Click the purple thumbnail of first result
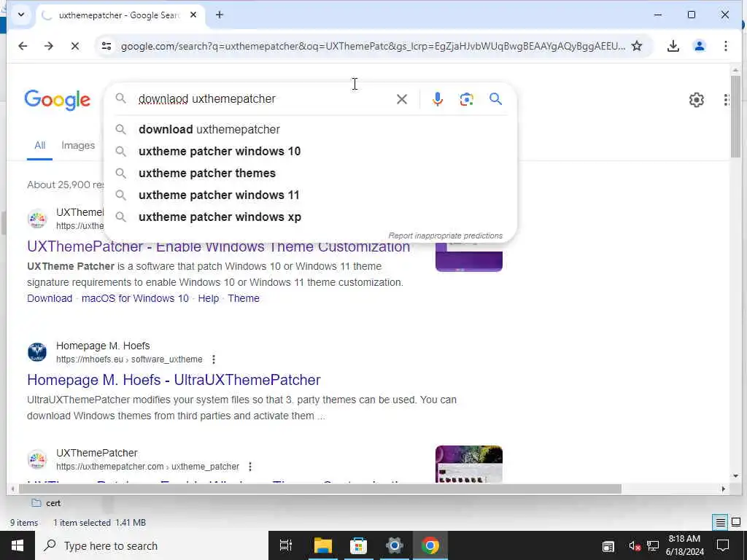 469,257
